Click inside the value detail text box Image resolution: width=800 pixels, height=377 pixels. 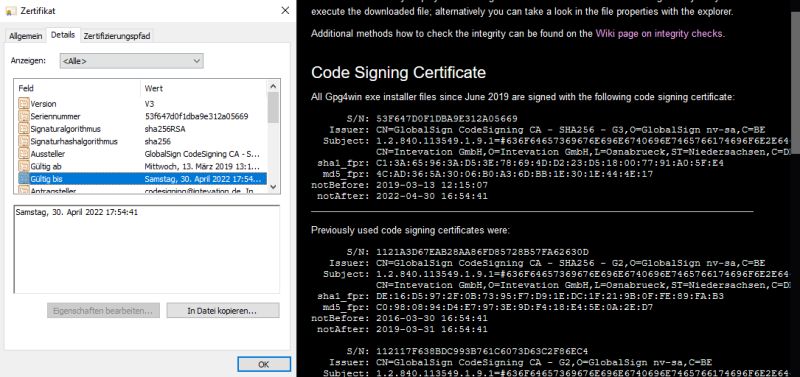tap(146, 249)
